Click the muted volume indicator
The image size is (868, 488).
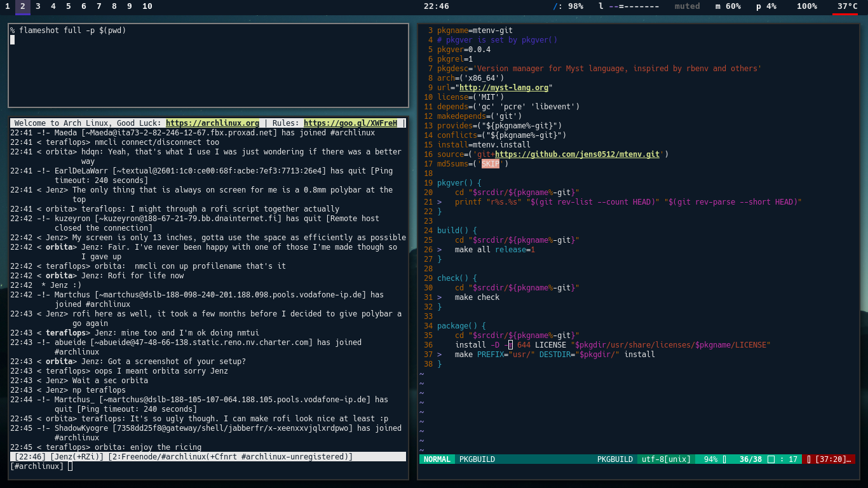click(687, 6)
